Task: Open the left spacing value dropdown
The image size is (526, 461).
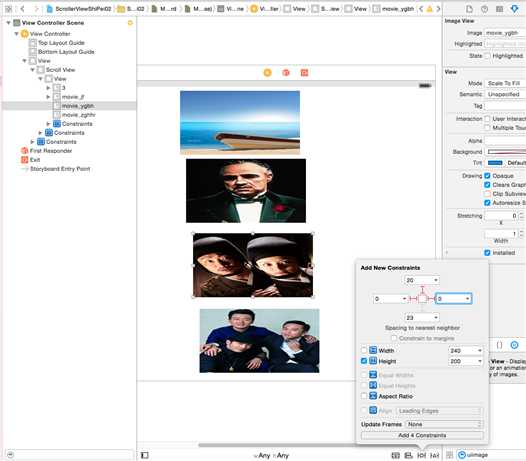Action: tap(404, 299)
